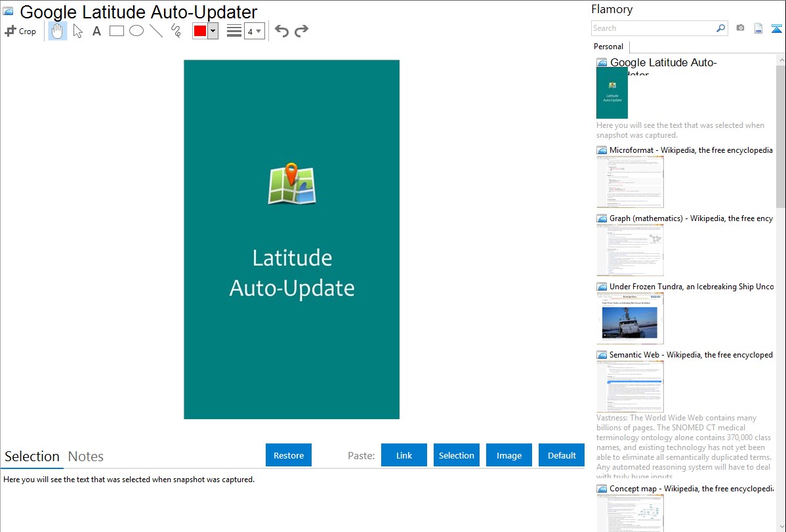Click the blue collapse panel icon
Viewport: 786px width, 532px height.
point(776,28)
